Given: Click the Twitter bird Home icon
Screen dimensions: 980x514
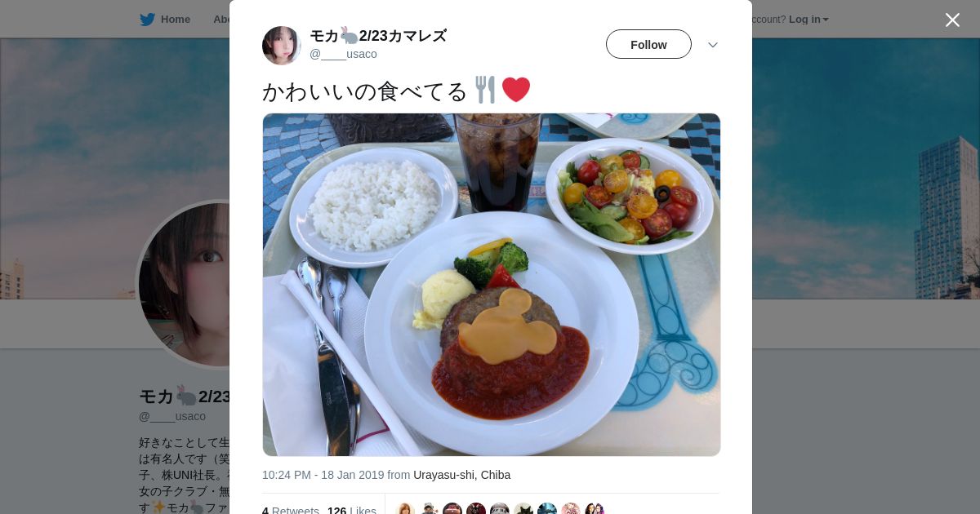Looking at the screenshot, I should click(x=147, y=20).
